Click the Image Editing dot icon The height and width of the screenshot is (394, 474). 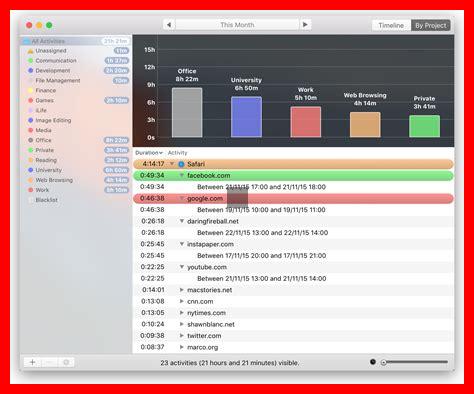coord(30,120)
